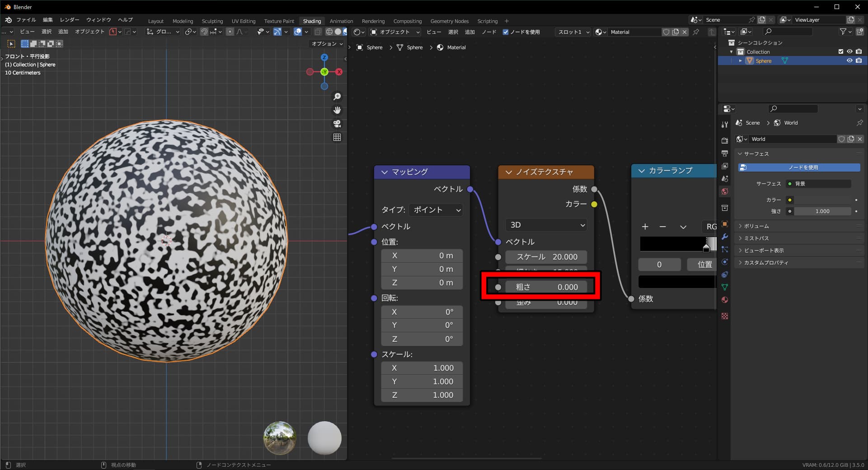Viewport: 868px width, 470px height.
Task: Click the Material name field in shader editor header
Action: 635,32
